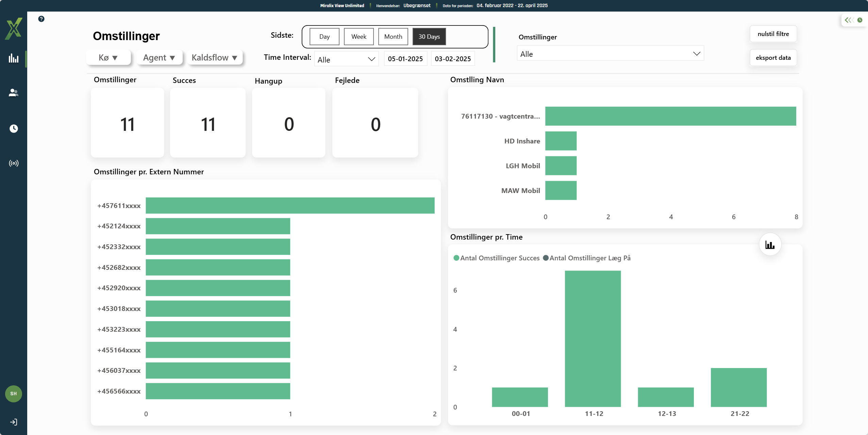Click the nulstil filtre button
This screenshot has width=868, height=435.
click(x=773, y=34)
